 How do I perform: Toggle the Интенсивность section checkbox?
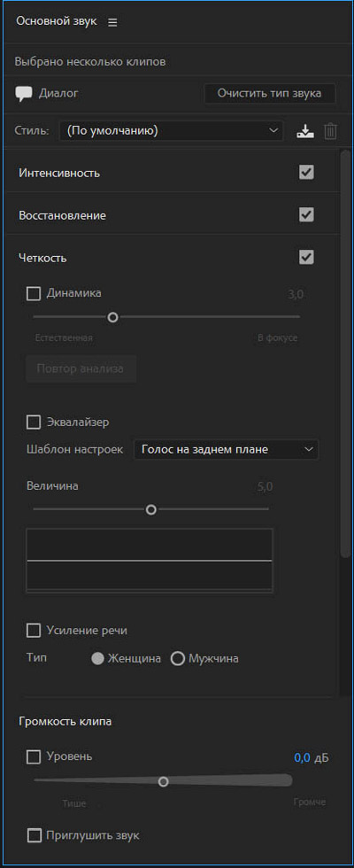306,172
